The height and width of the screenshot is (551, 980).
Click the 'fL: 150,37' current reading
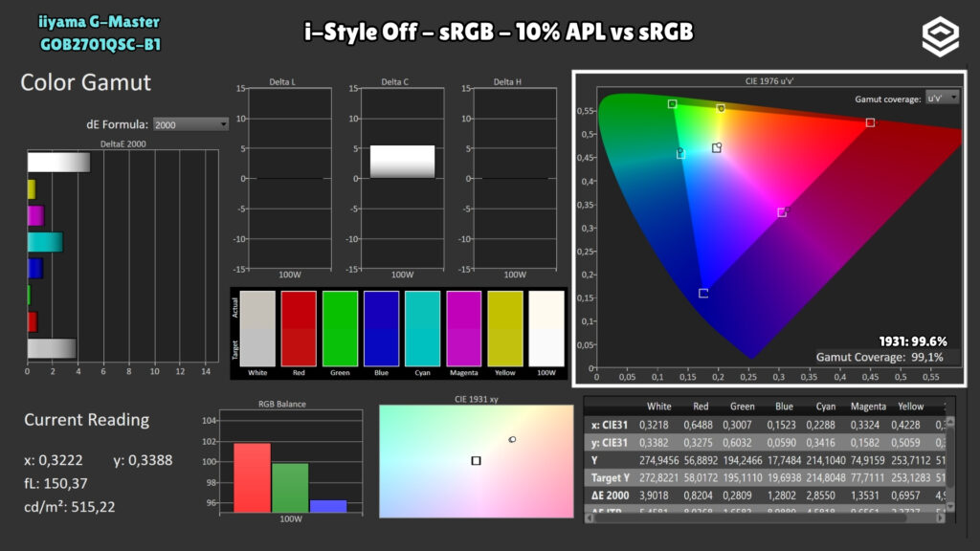(x=56, y=483)
